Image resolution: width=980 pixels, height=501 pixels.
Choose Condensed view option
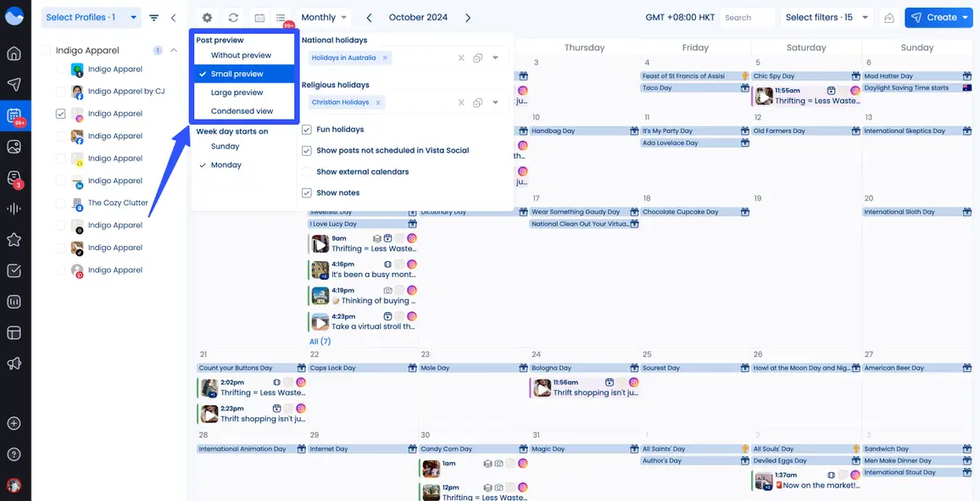[242, 111]
